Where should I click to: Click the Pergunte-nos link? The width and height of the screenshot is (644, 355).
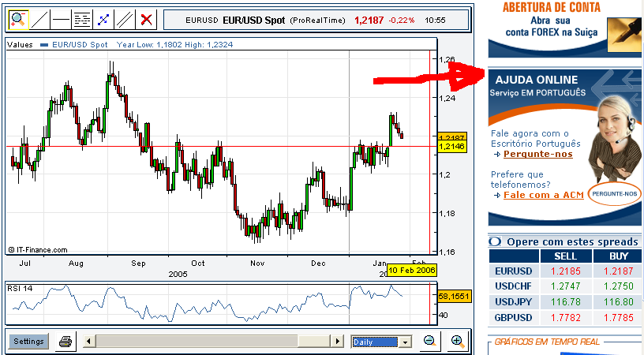(538, 154)
